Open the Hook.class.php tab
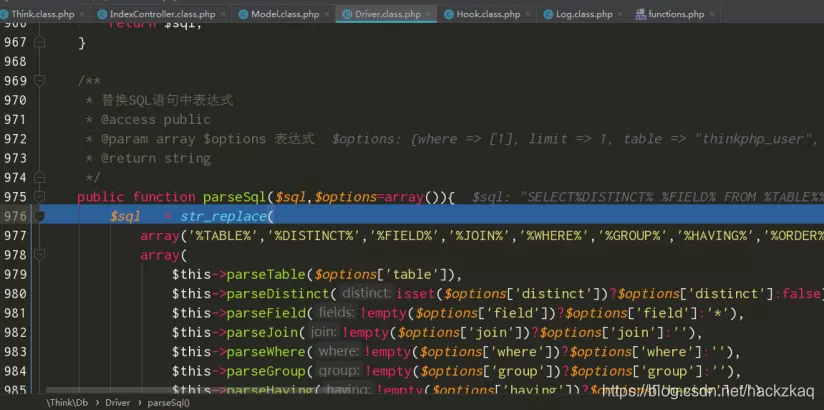 click(488, 14)
